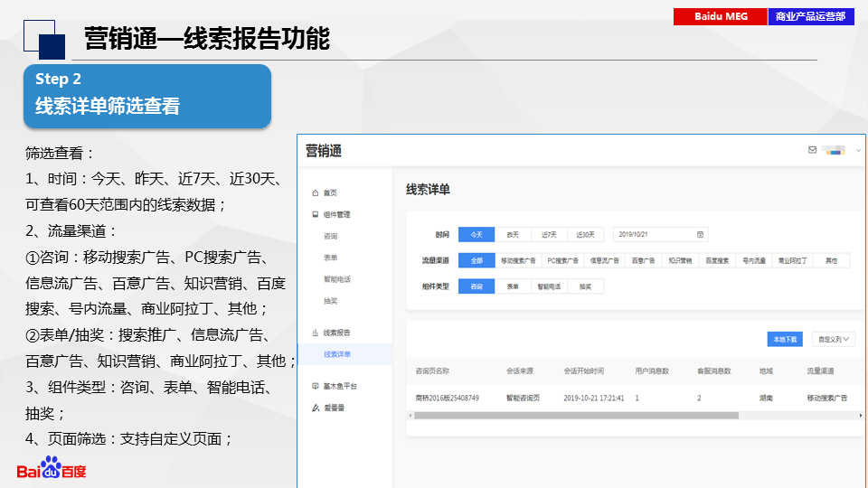The image size is (868, 488).
Task: Select 表单 component type filter
Action: coord(513,286)
